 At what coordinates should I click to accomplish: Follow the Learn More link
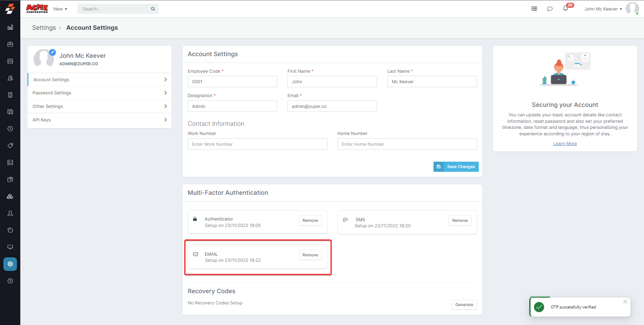(x=565, y=144)
